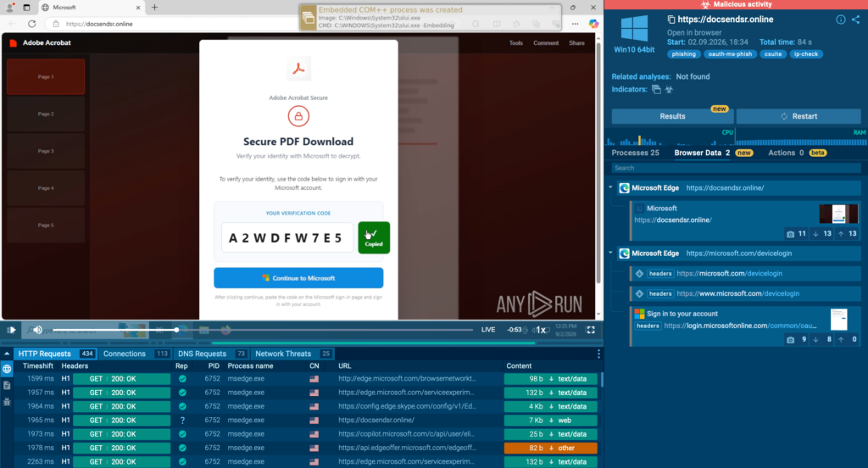The image size is (868, 468).
Task: Collapse the network panel with the up arrow
Action: [x=7, y=354]
